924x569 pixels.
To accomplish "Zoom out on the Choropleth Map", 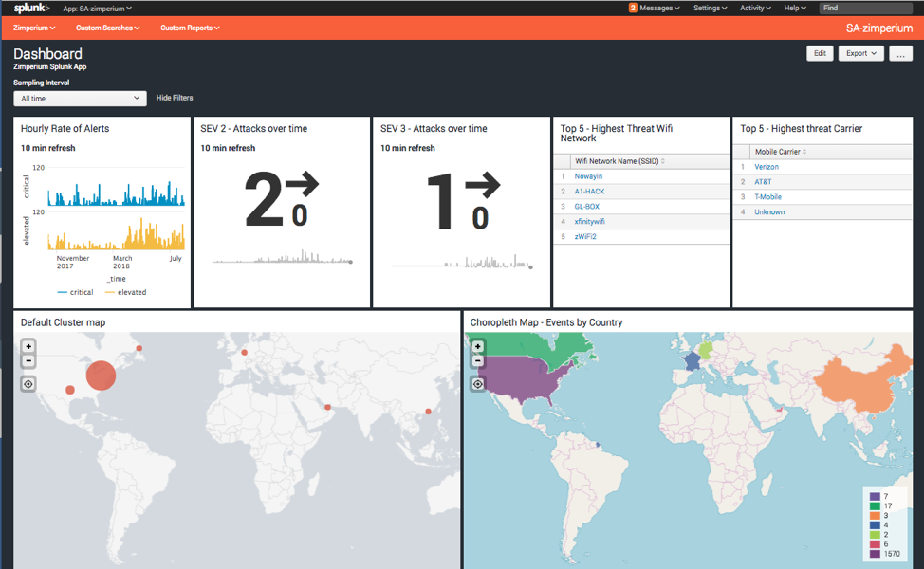I will (x=478, y=360).
